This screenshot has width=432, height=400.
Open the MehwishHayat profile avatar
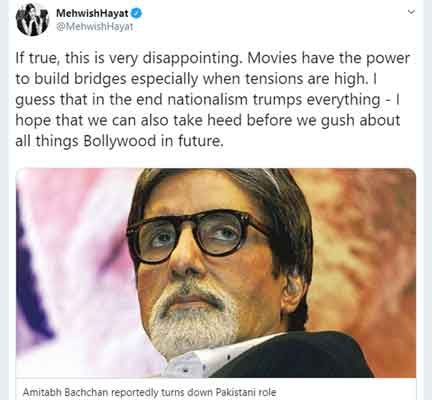(32, 19)
